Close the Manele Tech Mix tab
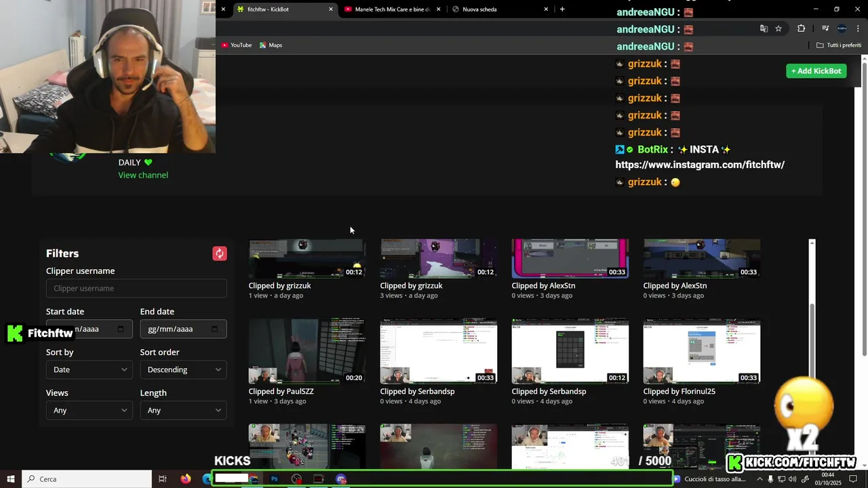 coord(439,9)
